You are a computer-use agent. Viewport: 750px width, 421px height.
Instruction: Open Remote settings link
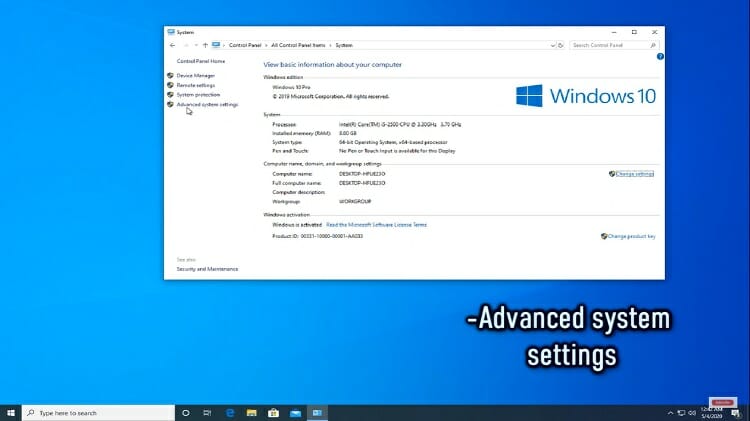pyautogui.click(x=196, y=85)
